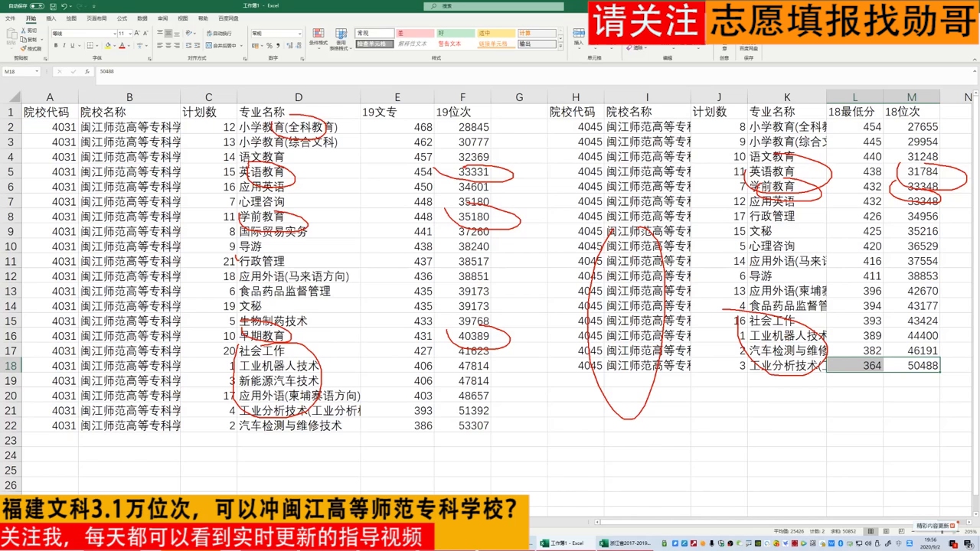980x551 pixels.
Task: Middle align cell content
Action: [x=168, y=33]
